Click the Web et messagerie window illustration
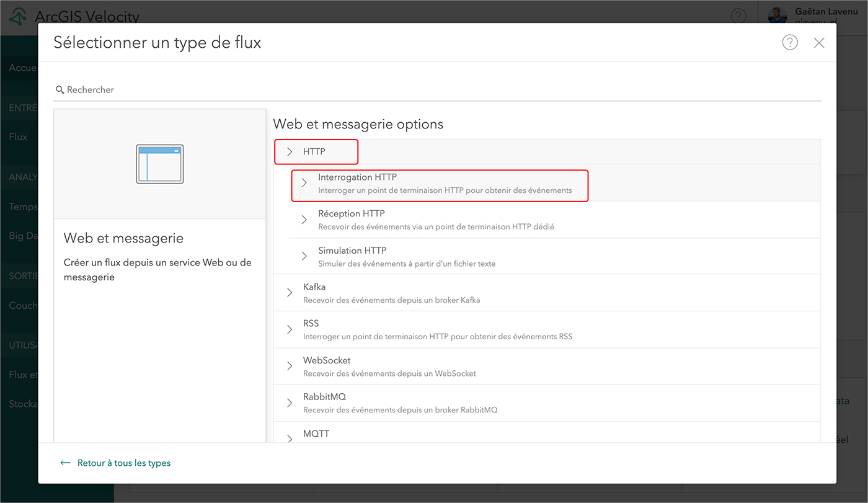 (x=160, y=164)
